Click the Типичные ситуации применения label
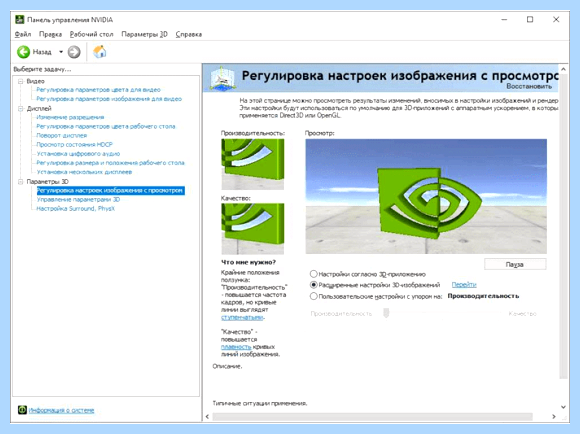 pyautogui.click(x=260, y=403)
